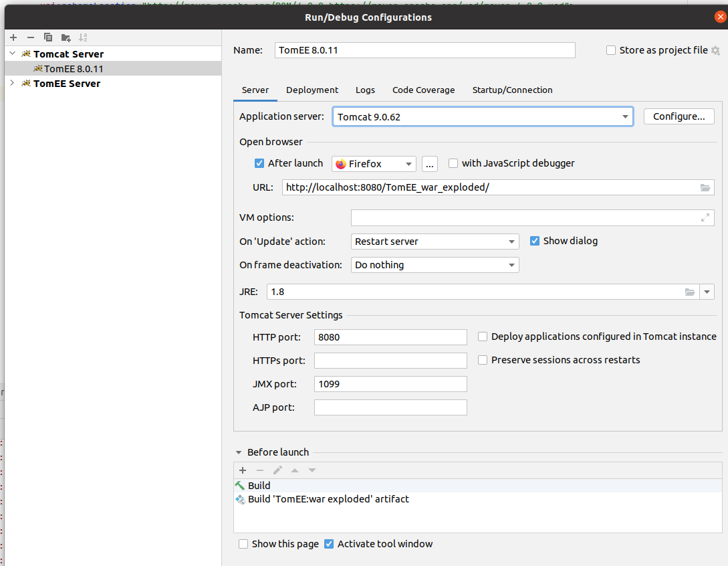The height and width of the screenshot is (566, 728).
Task: Click the Configure... button
Action: pyautogui.click(x=679, y=116)
